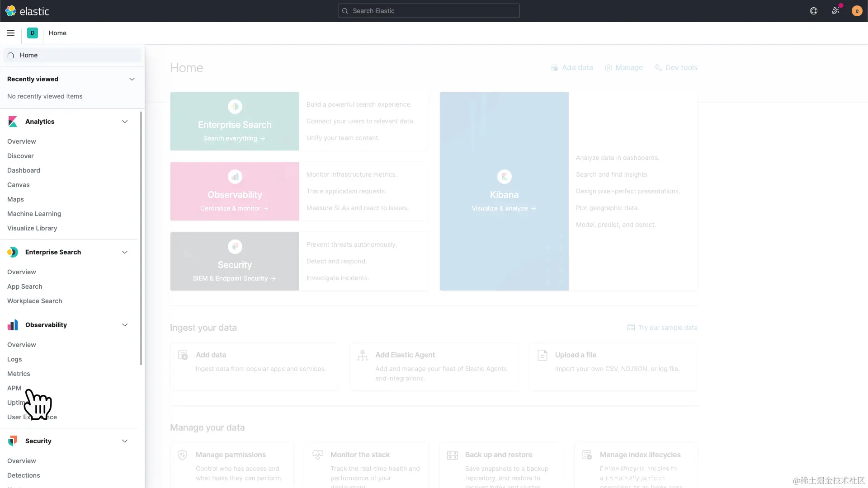
Task: Collapse the Recently viewed section
Action: 132,79
